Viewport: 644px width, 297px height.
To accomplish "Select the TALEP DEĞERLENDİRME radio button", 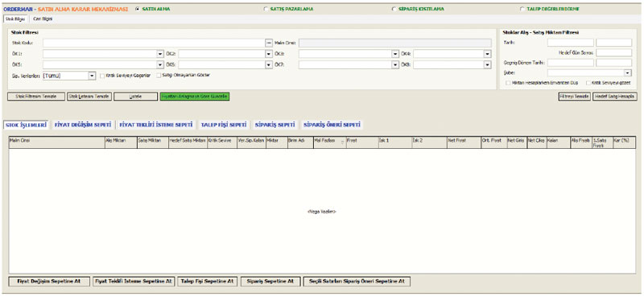I will (522, 9).
